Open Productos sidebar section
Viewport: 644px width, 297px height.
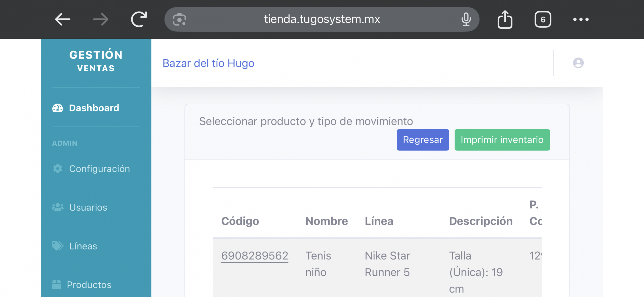89,285
